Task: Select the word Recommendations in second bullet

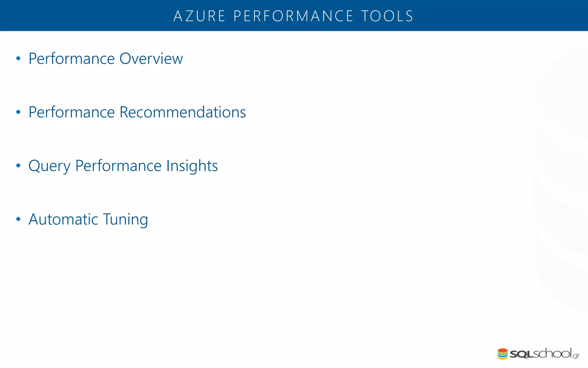Action: 183,112
